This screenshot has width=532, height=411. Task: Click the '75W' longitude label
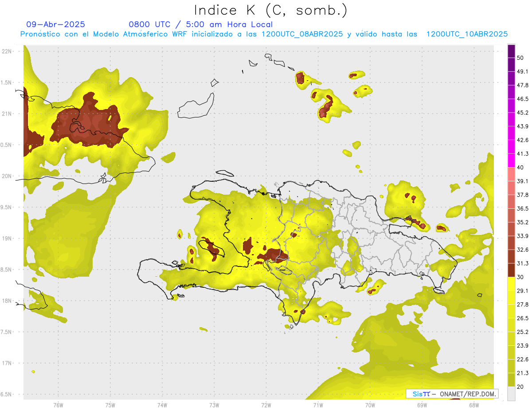pyautogui.click(x=110, y=405)
